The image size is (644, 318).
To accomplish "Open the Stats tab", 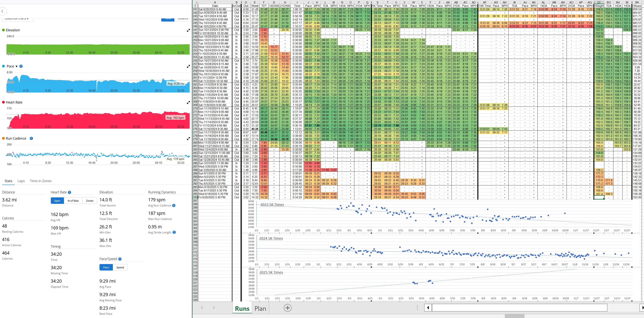I will (x=8, y=181).
